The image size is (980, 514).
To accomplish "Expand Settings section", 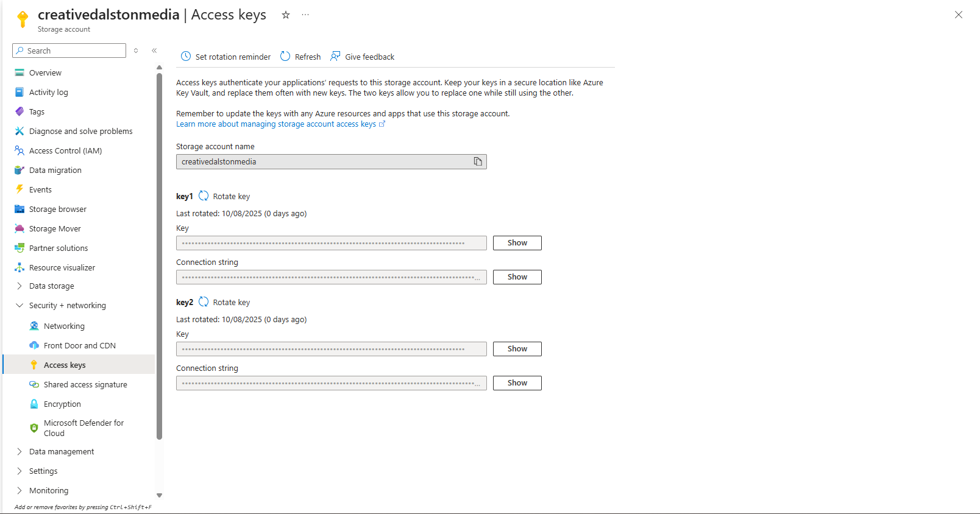I will tap(20, 471).
